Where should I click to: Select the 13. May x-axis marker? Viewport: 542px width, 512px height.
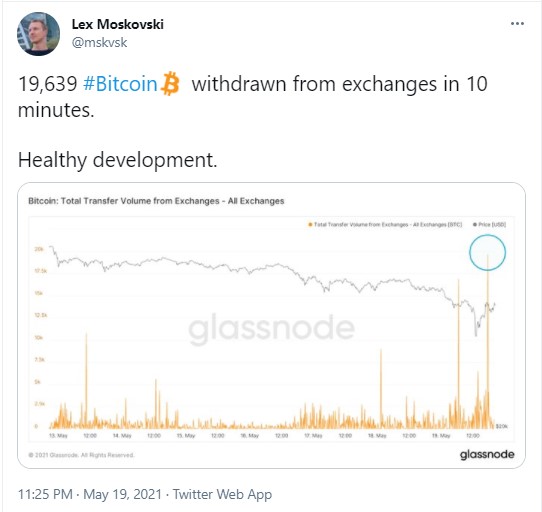pyautogui.click(x=58, y=436)
